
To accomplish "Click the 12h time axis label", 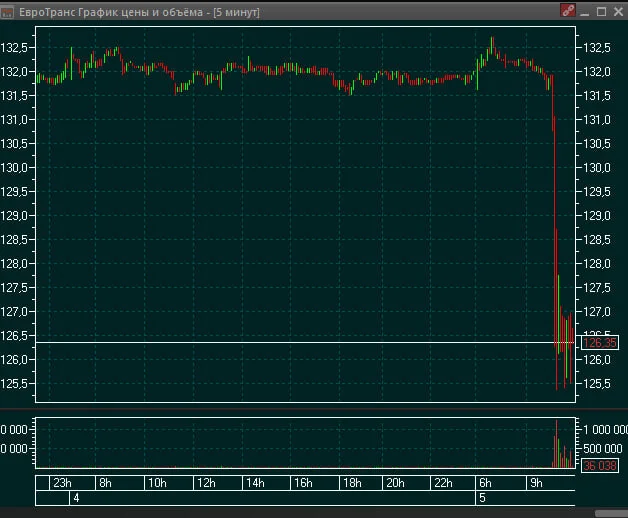I will 206,483.
